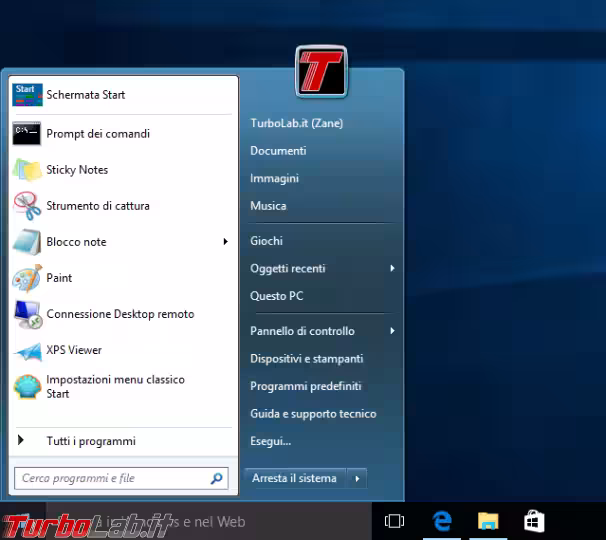Click the Tutti i programmi label
This screenshot has height=540, width=606.
[x=91, y=441]
